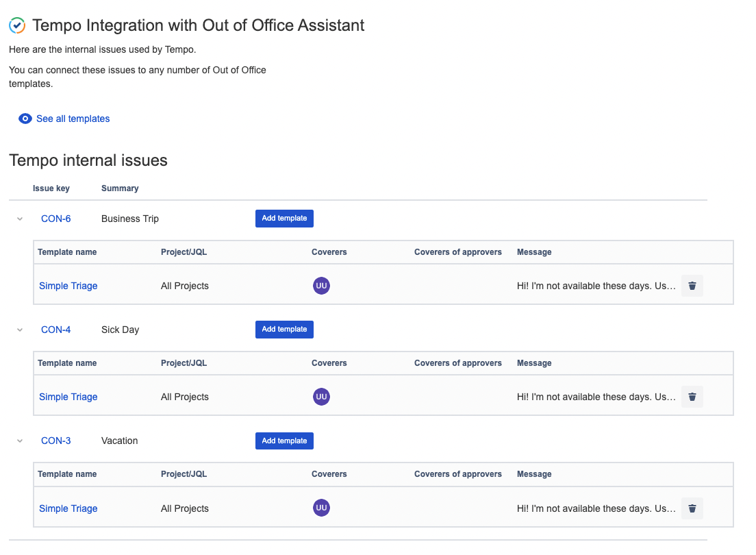Click the Summary column header
Image resolution: width=756 pixels, height=555 pixels.
pyautogui.click(x=120, y=188)
